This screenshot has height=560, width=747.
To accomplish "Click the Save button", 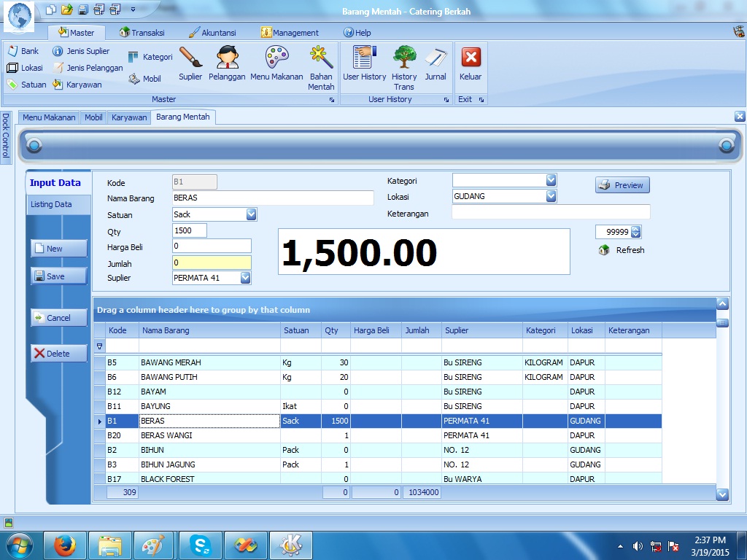I will tap(58, 276).
